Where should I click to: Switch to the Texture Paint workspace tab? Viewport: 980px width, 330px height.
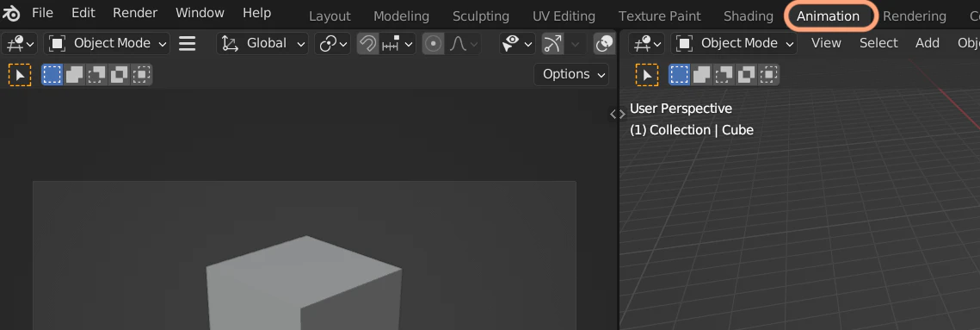click(x=659, y=16)
